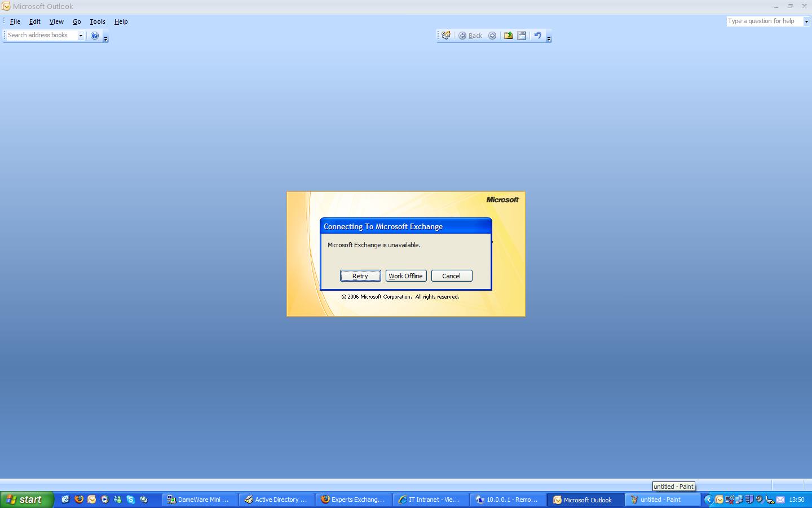Click the blue Undo arrow icon

point(538,36)
